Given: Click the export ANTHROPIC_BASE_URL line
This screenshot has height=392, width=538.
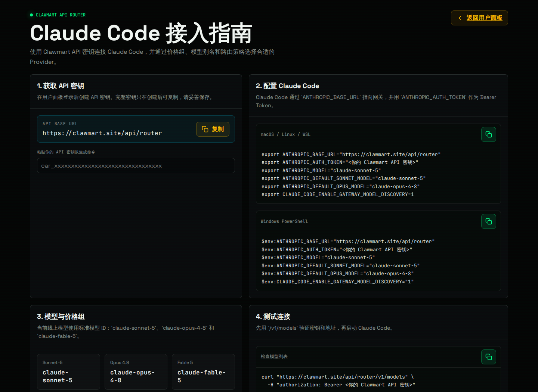Looking at the screenshot, I should coord(351,154).
